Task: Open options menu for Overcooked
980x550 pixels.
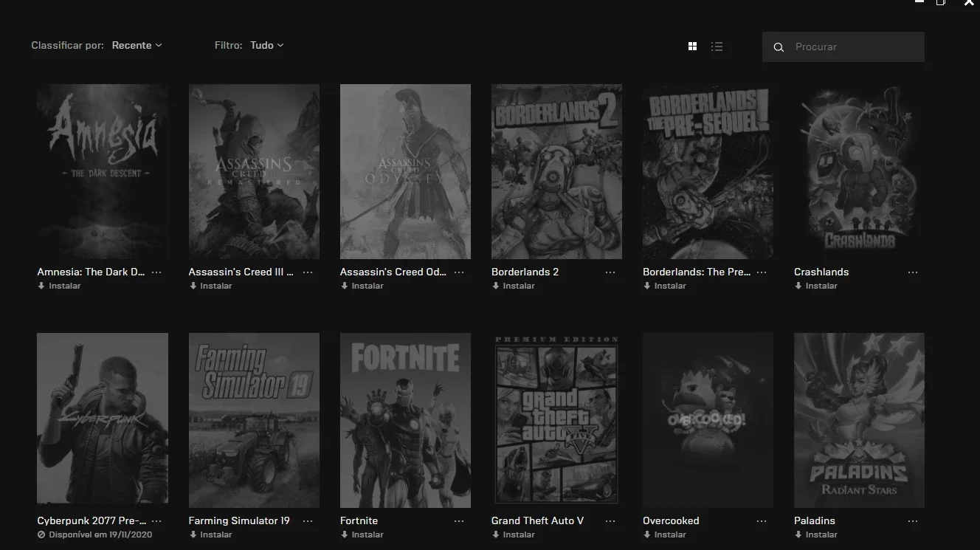Action: pyautogui.click(x=762, y=521)
